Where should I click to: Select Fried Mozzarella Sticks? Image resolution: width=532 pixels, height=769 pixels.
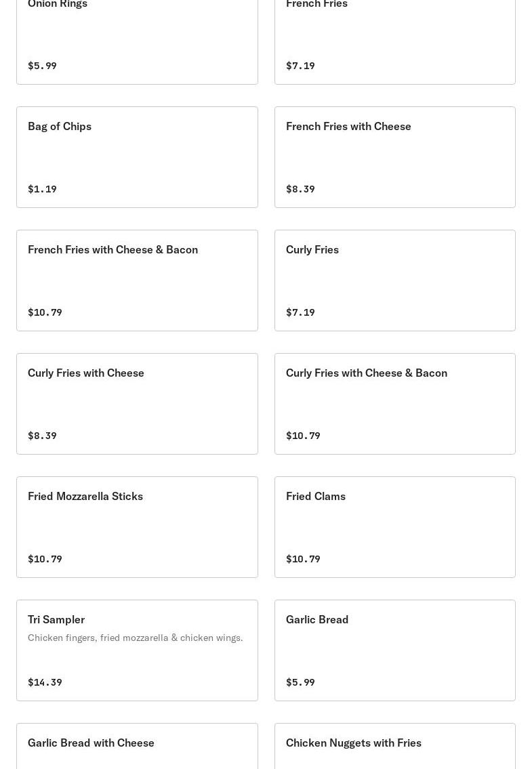point(137,526)
